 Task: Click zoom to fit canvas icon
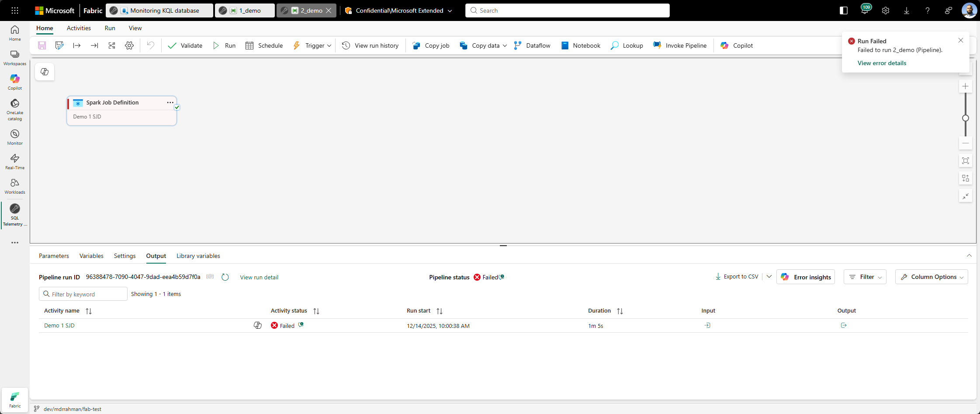pyautogui.click(x=966, y=161)
